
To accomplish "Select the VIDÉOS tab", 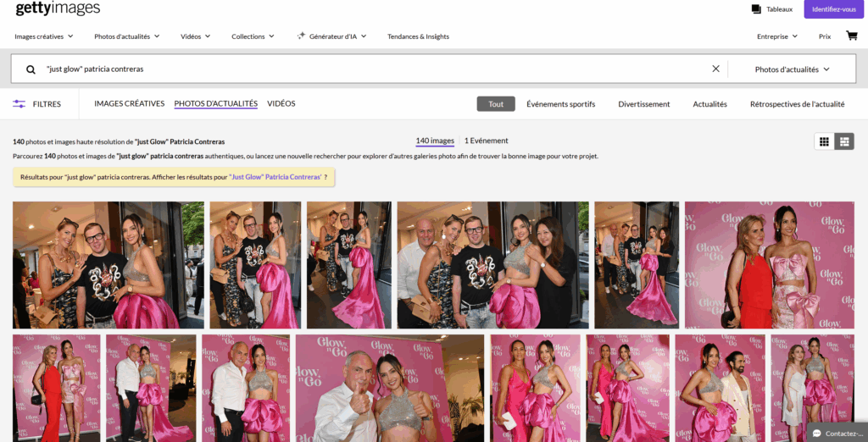I will click(281, 103).
